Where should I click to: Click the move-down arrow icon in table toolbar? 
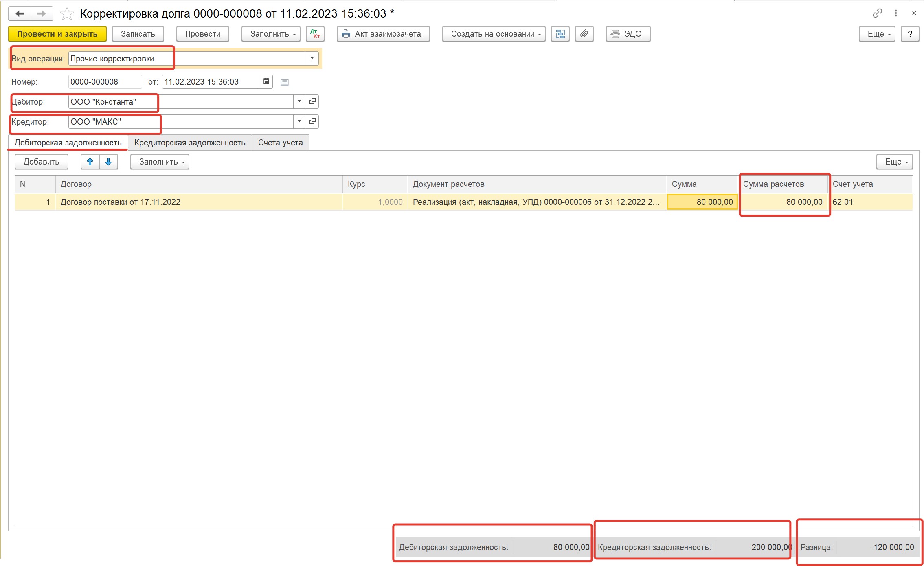(108, 162)
